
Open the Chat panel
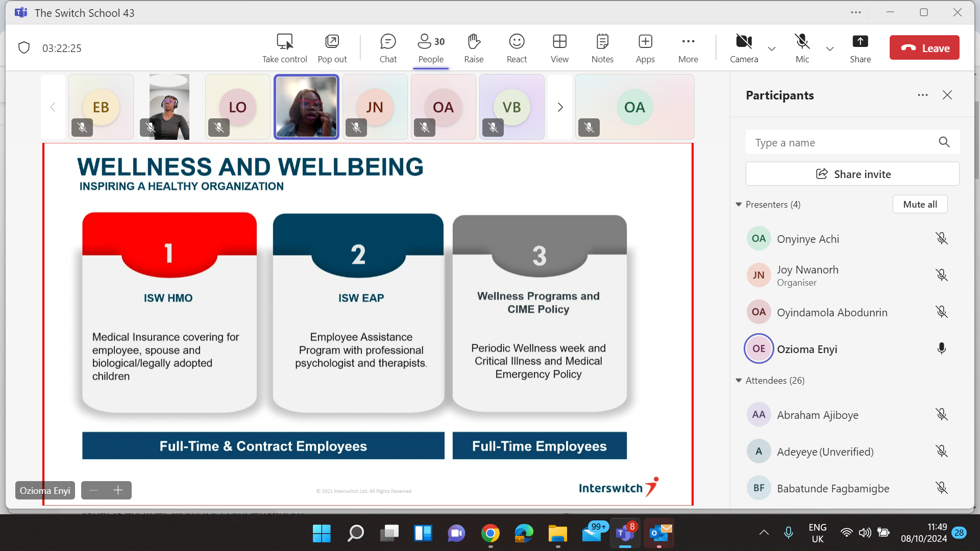pos(388,48)
